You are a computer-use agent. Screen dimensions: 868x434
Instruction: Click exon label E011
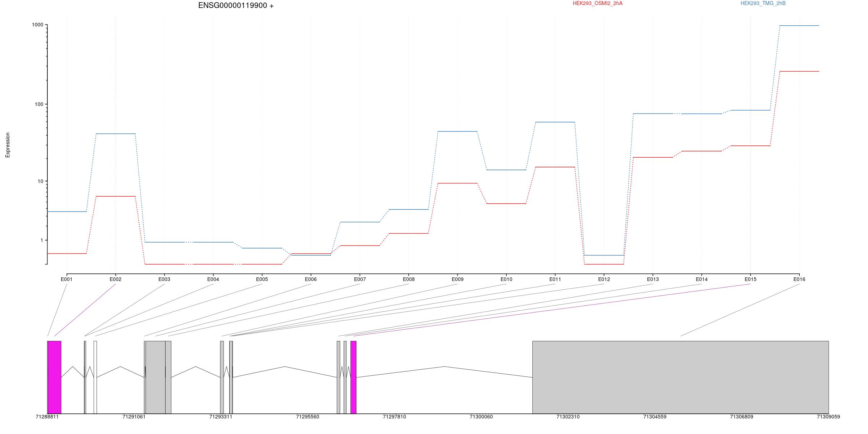tap(555, 279)
